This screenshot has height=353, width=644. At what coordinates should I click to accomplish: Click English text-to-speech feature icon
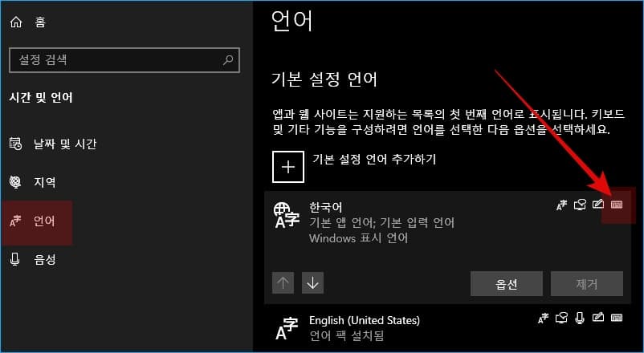coord(561,318)
